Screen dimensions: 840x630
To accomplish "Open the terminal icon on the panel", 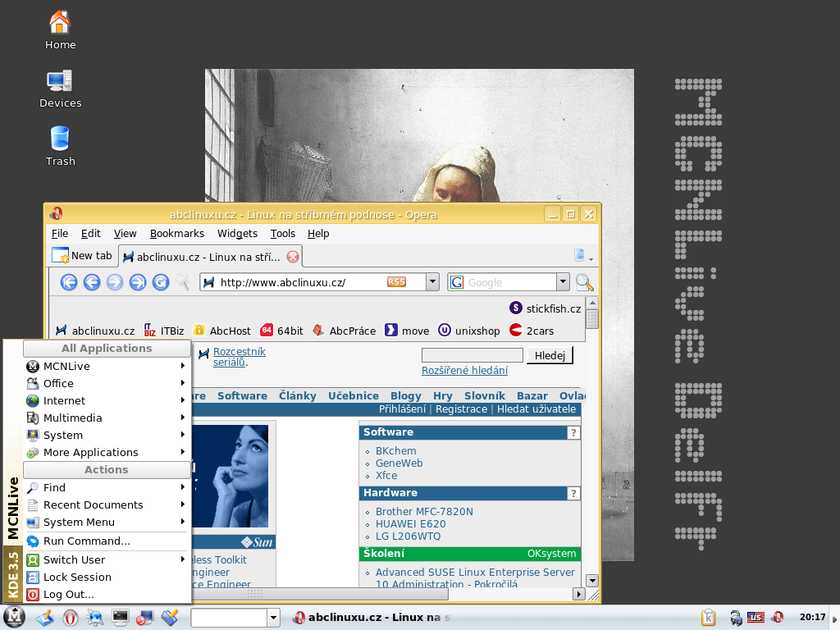I will pos(120,618).
